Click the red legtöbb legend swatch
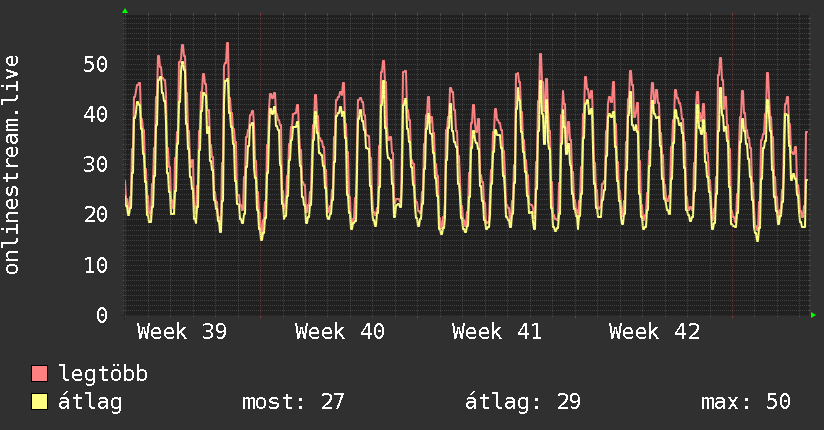 40,374
